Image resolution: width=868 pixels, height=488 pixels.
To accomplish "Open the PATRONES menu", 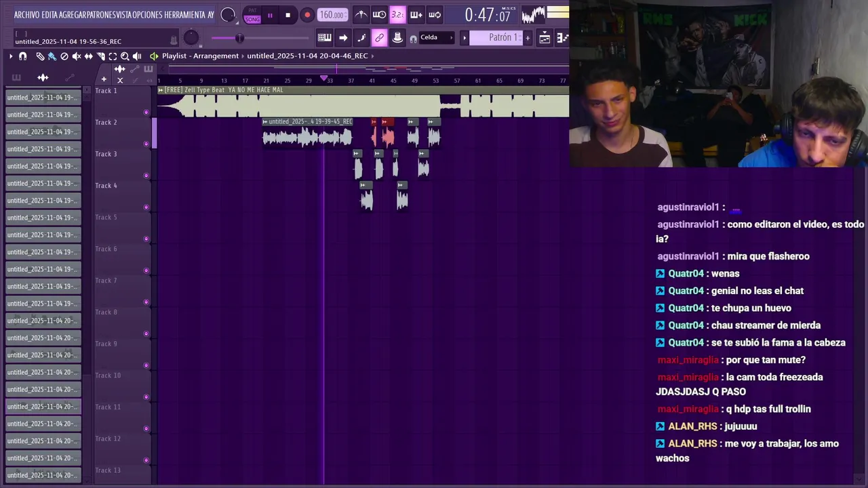I will pyautogui.click(x=101, y=14).
